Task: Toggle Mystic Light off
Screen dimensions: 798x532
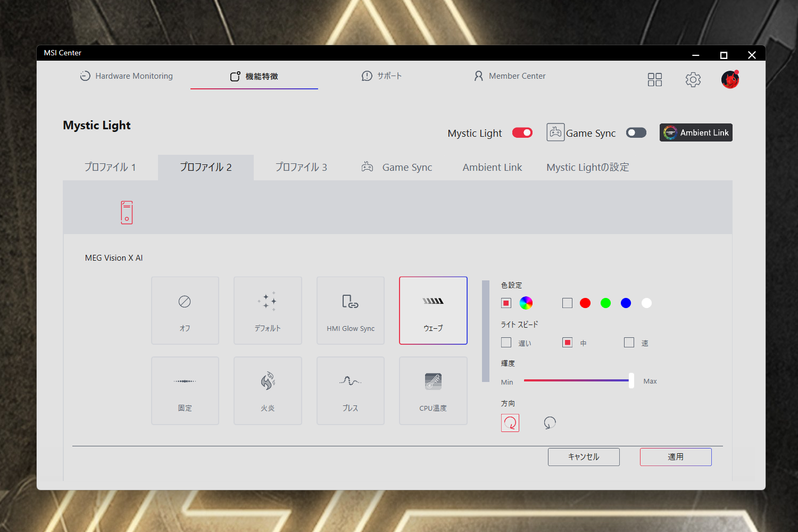Action: pyautogui.click(x=522, y=132)
